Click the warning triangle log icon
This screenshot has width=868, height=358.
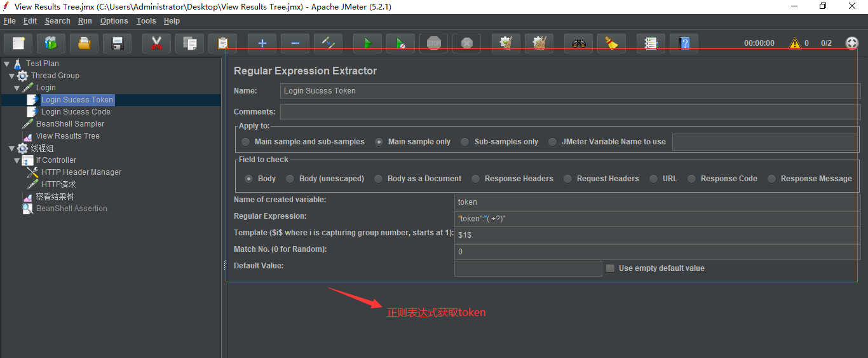tap(794, 43)
